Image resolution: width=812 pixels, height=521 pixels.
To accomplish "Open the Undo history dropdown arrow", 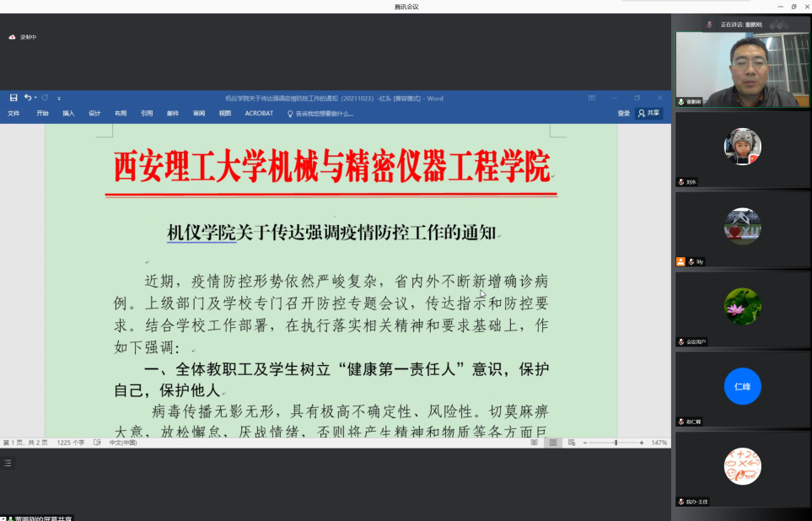I will (x=35, y=99).
